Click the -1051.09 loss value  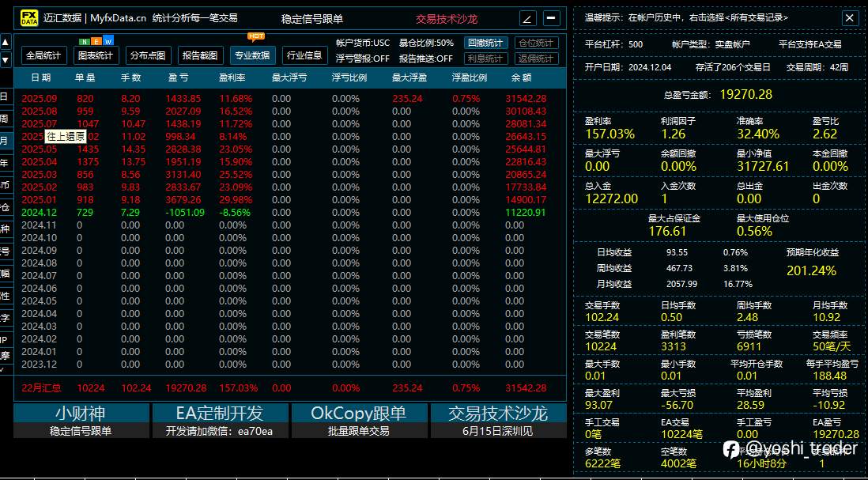(x=185, y=212)
